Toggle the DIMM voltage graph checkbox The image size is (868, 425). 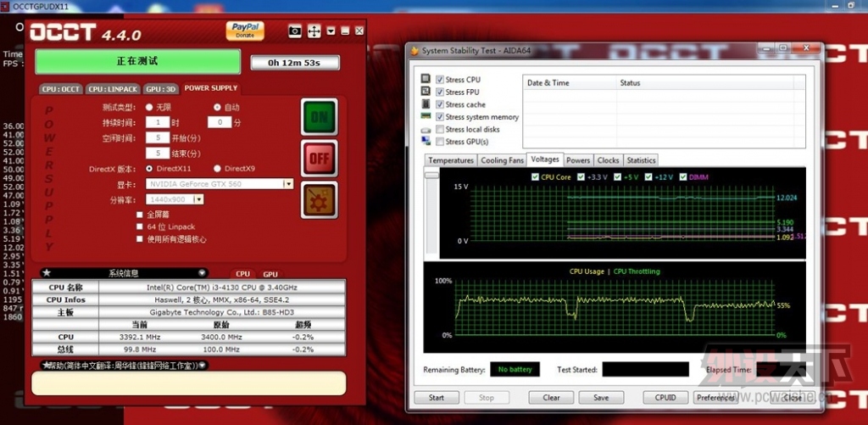pyautogui.click(x=683, y=177)
